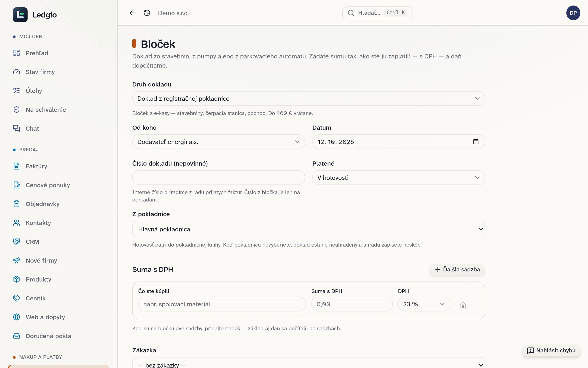Click the calendar icon in Dátum field

coord(476,142)
